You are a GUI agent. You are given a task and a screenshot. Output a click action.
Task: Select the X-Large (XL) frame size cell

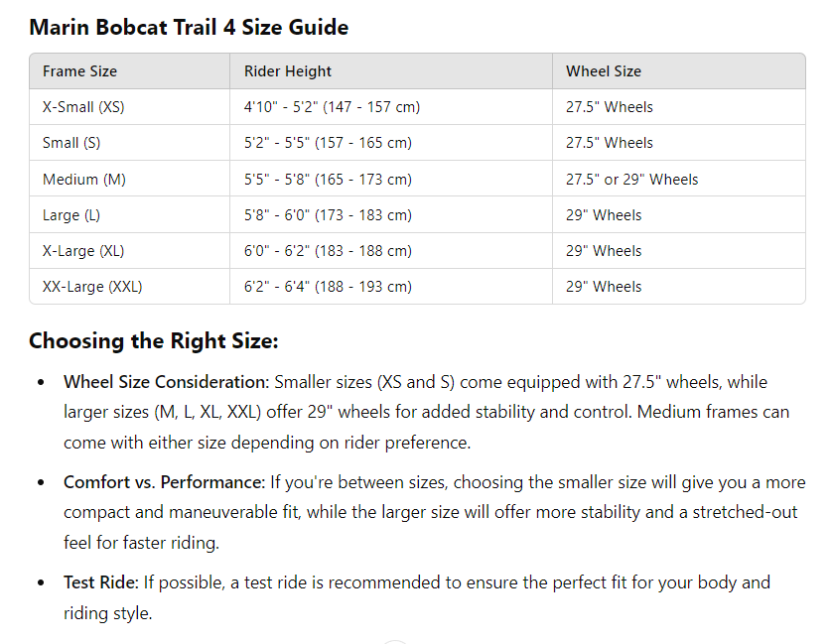point(83,251)
